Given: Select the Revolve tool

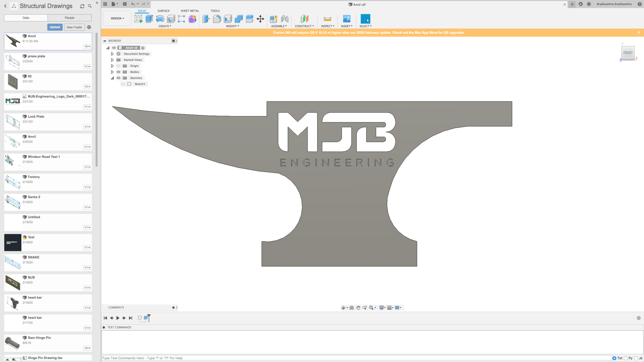Looking at the screenshot, I should pos(160,19).
